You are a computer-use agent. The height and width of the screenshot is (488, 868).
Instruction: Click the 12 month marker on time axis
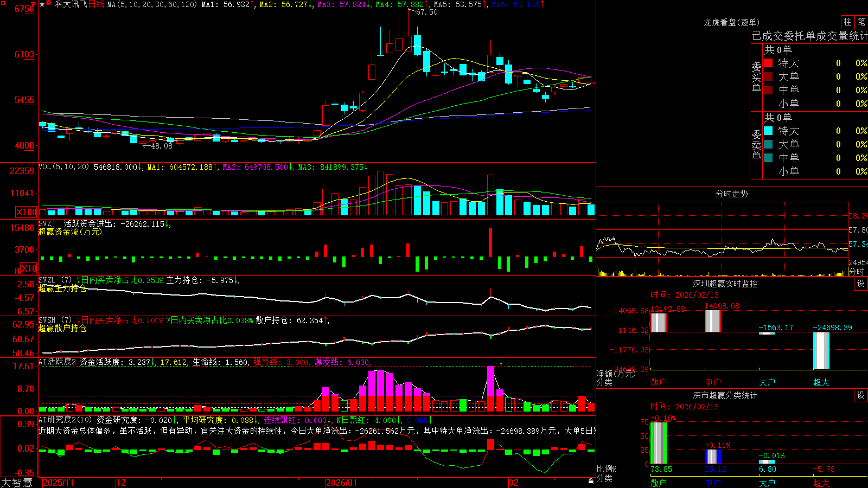122,483
